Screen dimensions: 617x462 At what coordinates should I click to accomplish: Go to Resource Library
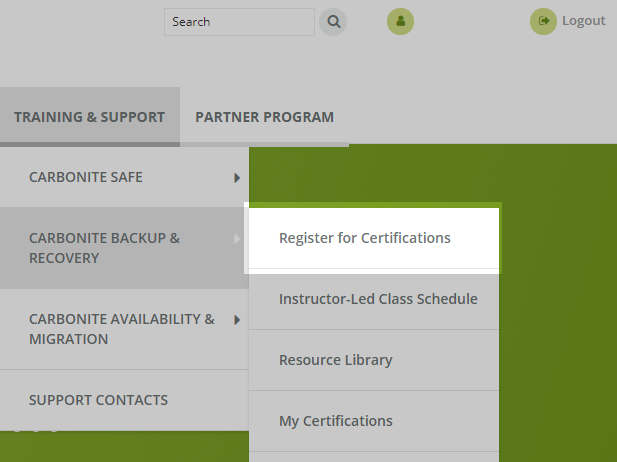pyautogui.click(x=335, y=360)
